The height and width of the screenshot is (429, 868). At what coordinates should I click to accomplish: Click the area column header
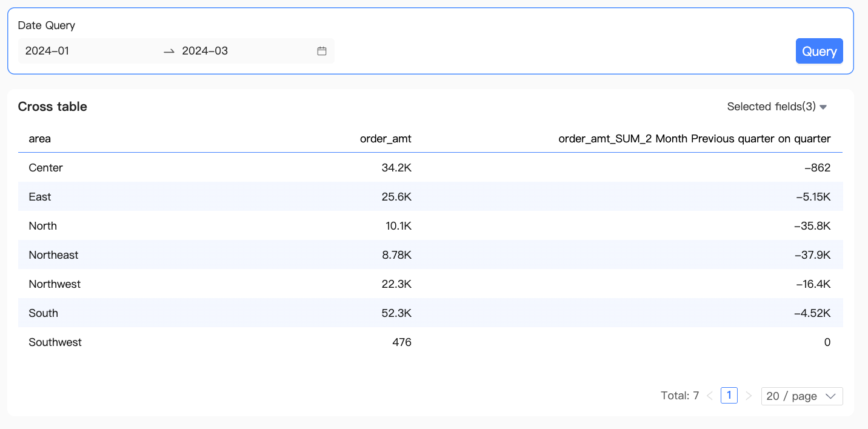coord(40,139)
